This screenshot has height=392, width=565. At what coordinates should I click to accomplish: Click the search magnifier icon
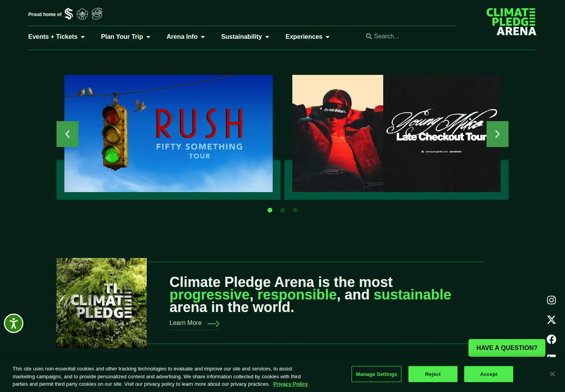(369, 36)
